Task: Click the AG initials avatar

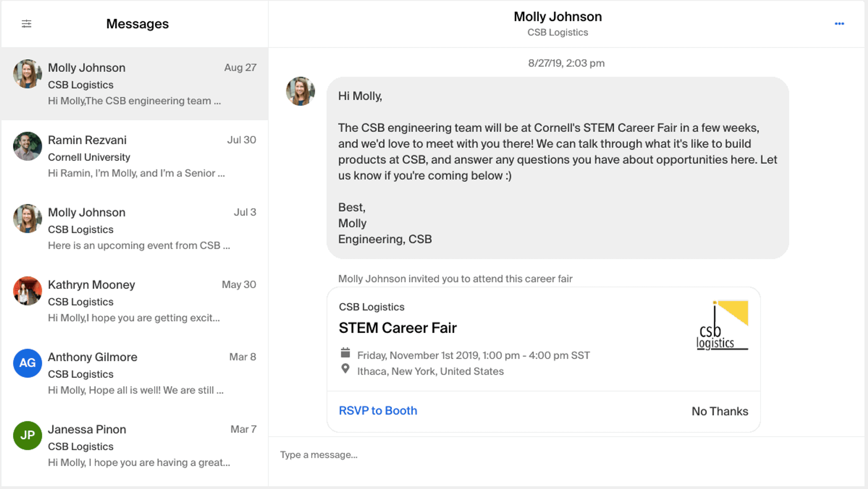Action: (x=27, y=363)
